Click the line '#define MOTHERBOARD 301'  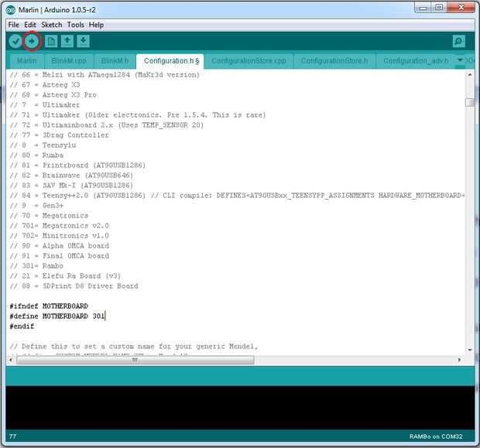[x=57, y=316]
